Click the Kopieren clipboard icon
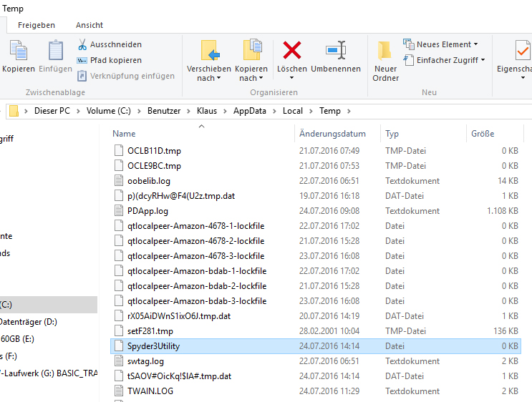The width and height of the screenshot is (532, 402). point(18,52)
